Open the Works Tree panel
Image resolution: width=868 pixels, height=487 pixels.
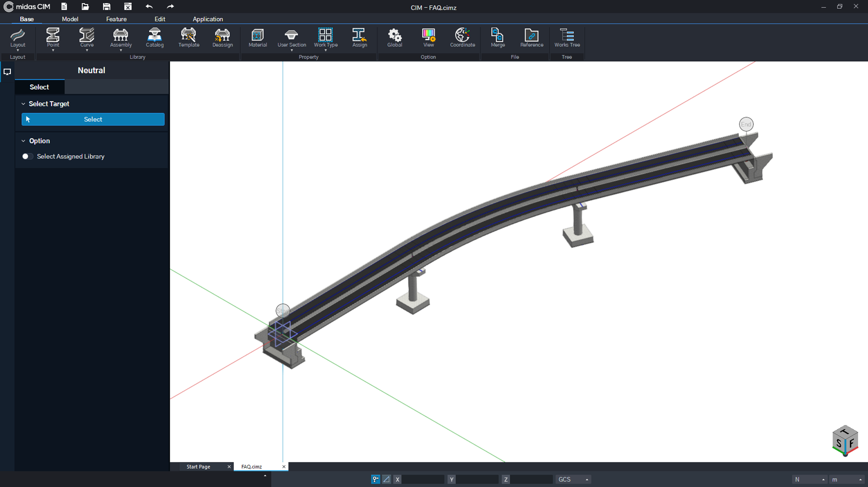tap(567, 38)
